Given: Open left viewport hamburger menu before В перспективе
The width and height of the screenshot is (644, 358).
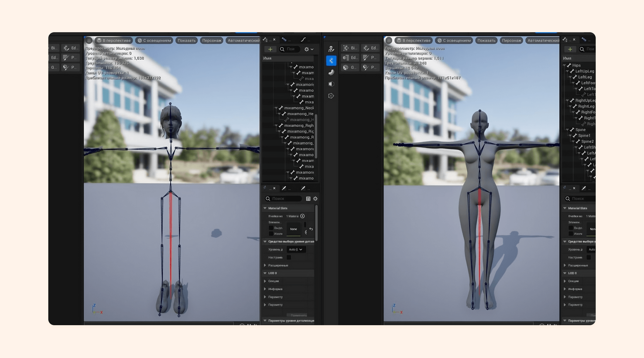Looking at the screenshot, I should coord(89,41).
